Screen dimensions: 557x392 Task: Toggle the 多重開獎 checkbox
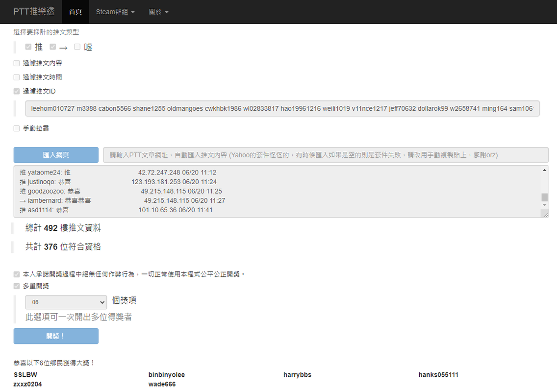pyautogui.click(x=17, y=286)
